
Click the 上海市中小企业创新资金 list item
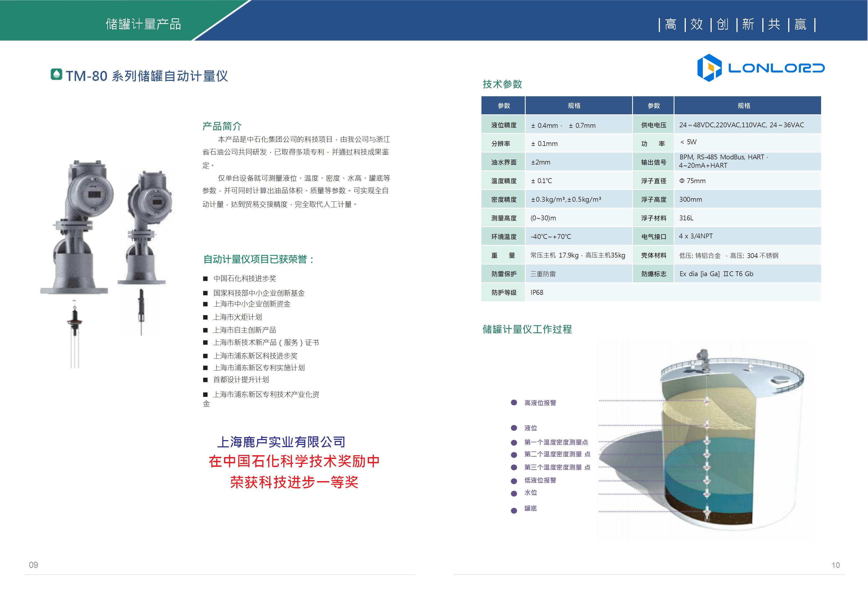(x=252, y=304)
